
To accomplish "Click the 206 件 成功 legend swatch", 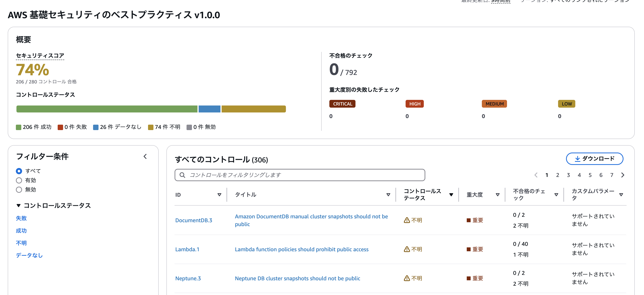I will coord(19,127).
